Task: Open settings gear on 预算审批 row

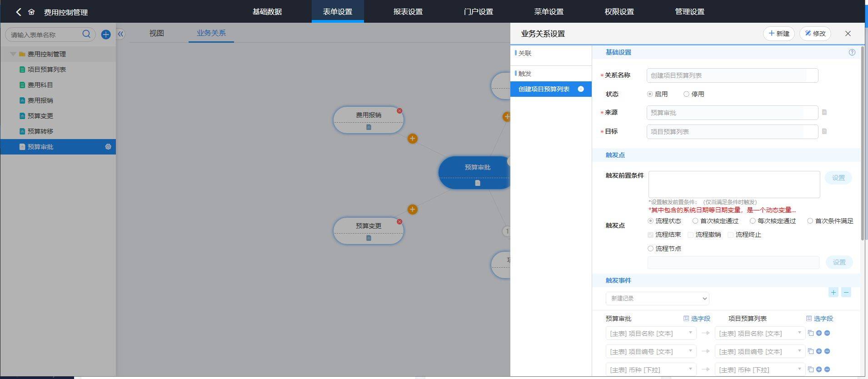Action: point(108,147)
